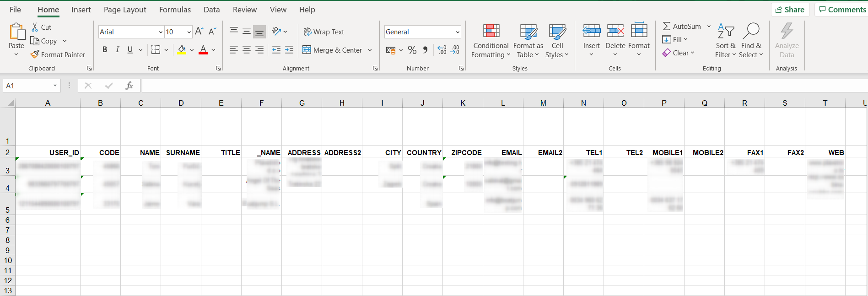The image size is (868, 296).
Task: Center text horizontally in cells
Action: 247,50
